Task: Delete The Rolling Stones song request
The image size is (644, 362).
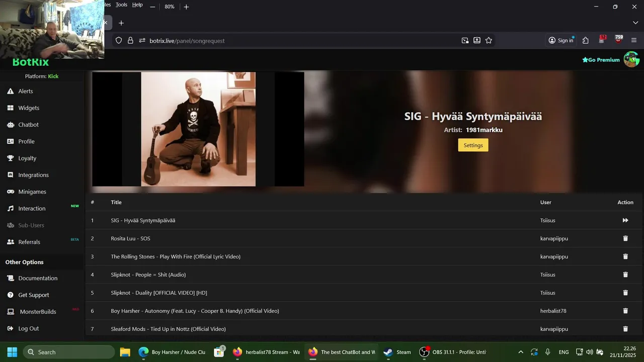Action: click(x=625, y=256)
